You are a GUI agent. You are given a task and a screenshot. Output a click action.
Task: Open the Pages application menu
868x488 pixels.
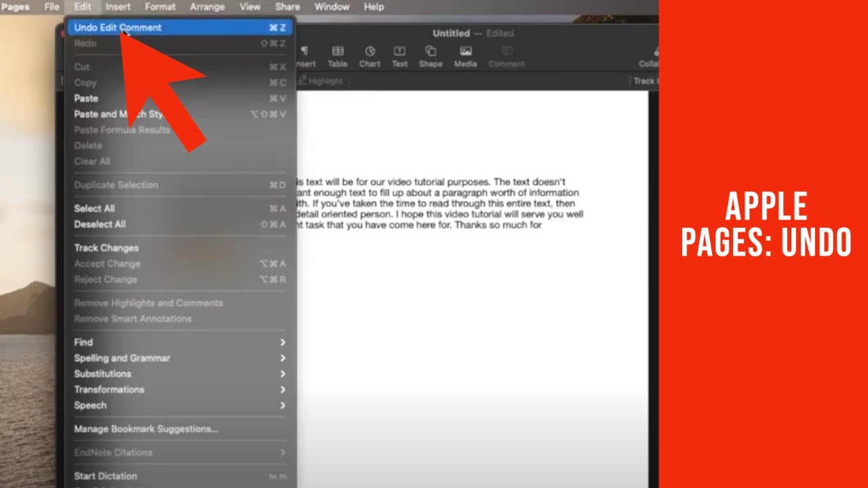tap(15, 7)
